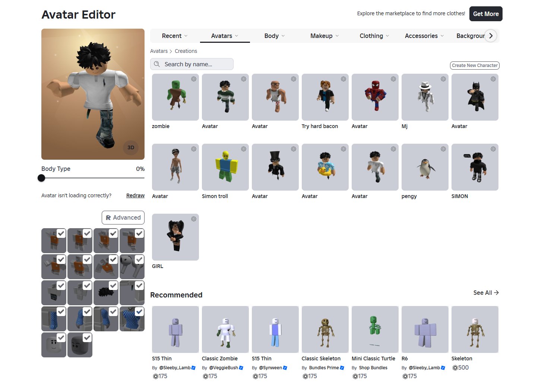The image size is (548, 392).
Task: Open the Creations breadcrumb
Action: point(186,51)
